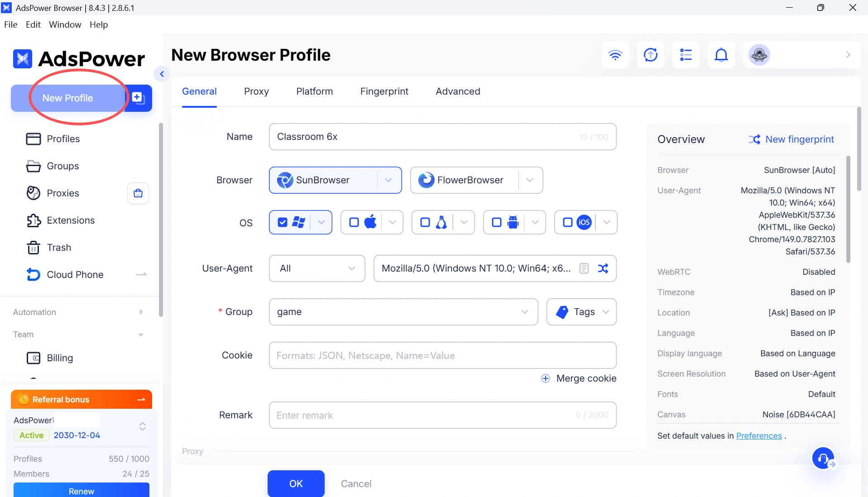Viewport: 868px width, 497px height.
Task: Click the Referral bonus arrow
Action: click(141, 400)
